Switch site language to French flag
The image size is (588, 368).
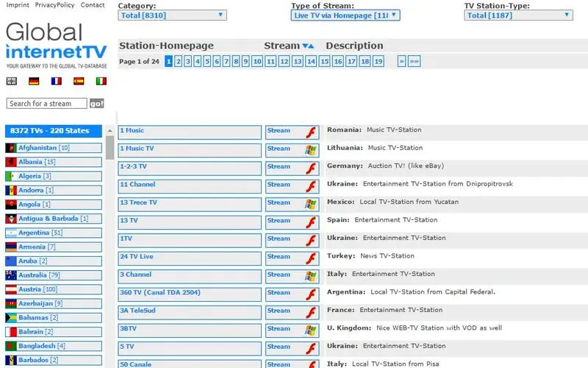coord(57,81)
